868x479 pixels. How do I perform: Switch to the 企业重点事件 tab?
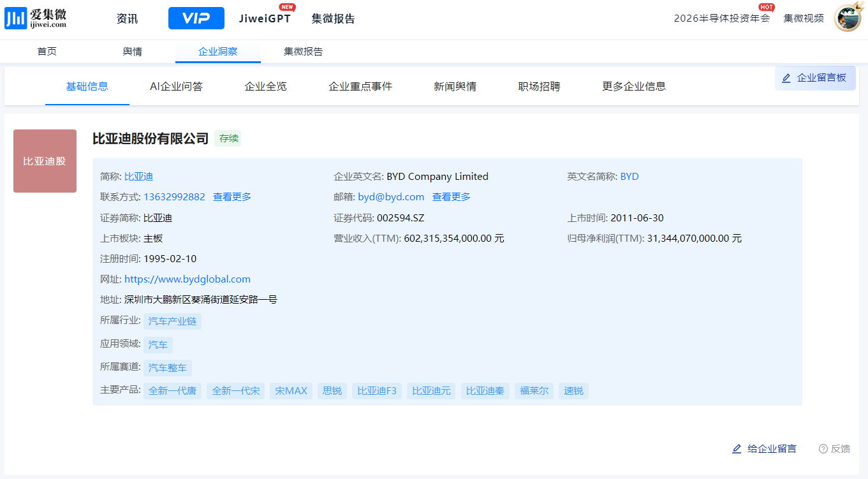[360, 86]
